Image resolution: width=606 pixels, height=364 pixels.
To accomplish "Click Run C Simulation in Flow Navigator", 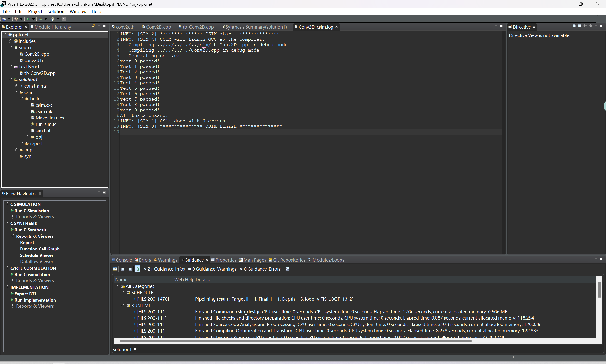I will (x=32, y=211).
